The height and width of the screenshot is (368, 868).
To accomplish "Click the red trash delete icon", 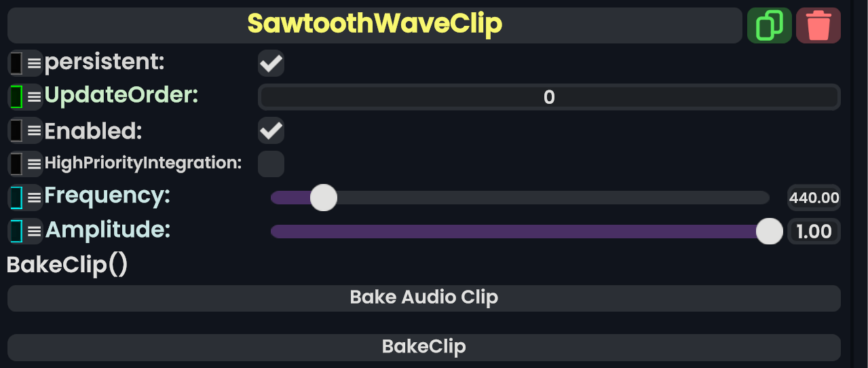I will pyautogui.click(x=818, y=26).
